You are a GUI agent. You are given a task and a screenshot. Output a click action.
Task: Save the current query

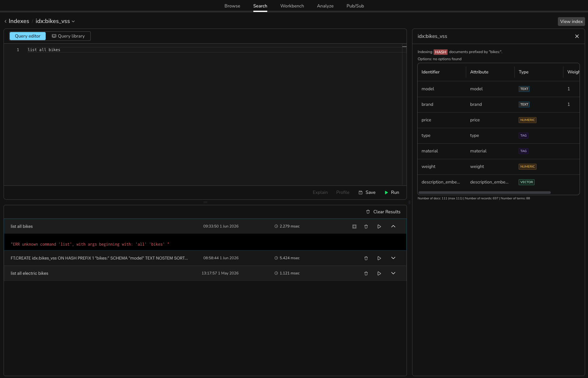pos(367,192)
